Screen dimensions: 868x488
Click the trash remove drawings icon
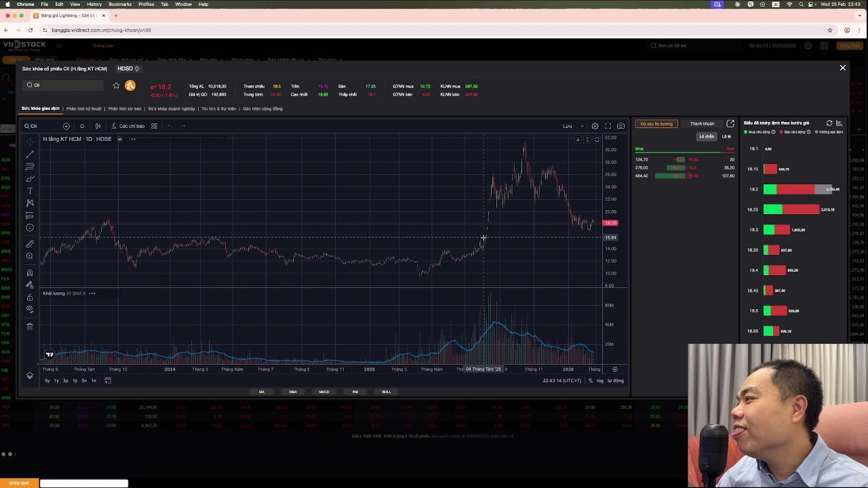coord(30,326)
